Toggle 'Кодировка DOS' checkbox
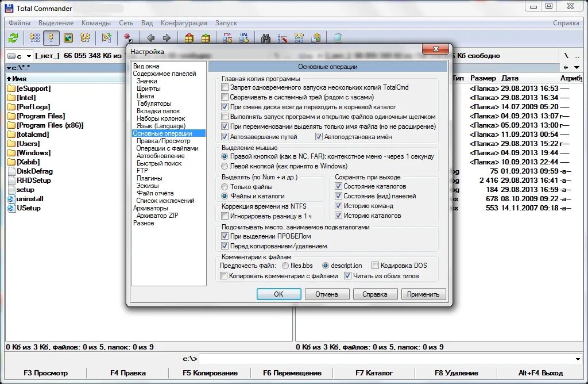 click(375, 266)
